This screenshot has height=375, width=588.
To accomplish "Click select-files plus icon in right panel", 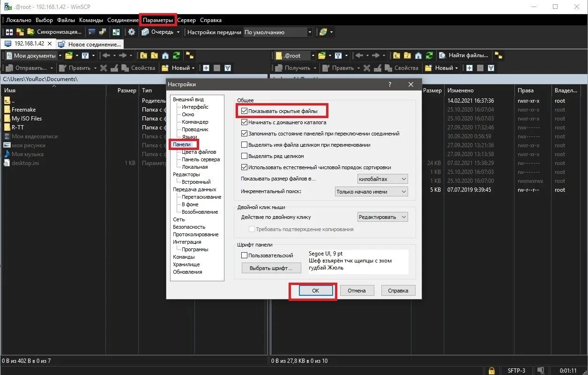I will click(x=469, y=68).
